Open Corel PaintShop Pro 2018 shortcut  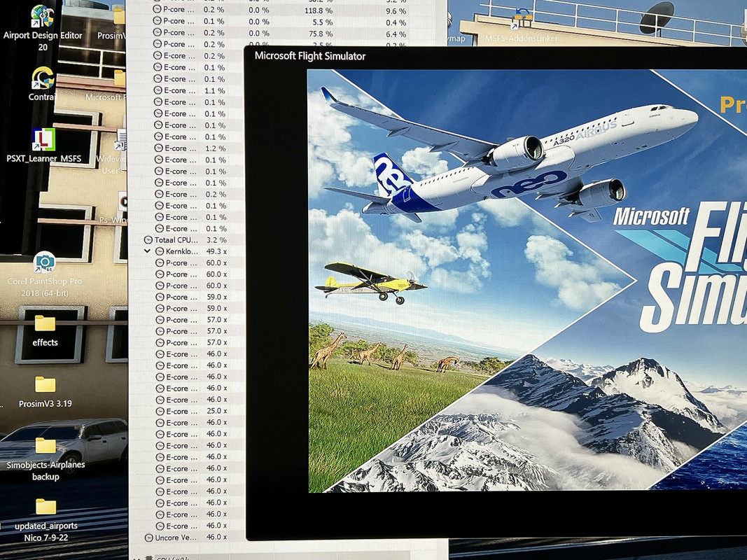(x=44, y=274)
